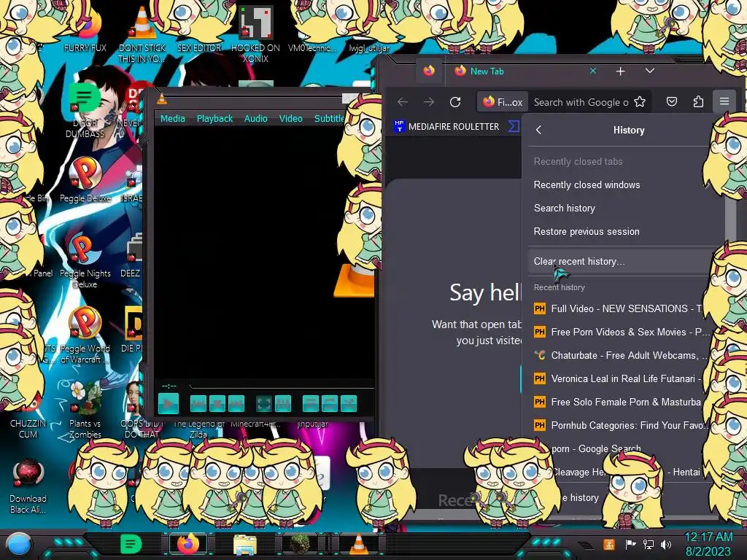Open MEDIAFIRE ROULETTER bookmark
Image resolution: width=747 pixels, height=560 pixels.
(447, 127)
